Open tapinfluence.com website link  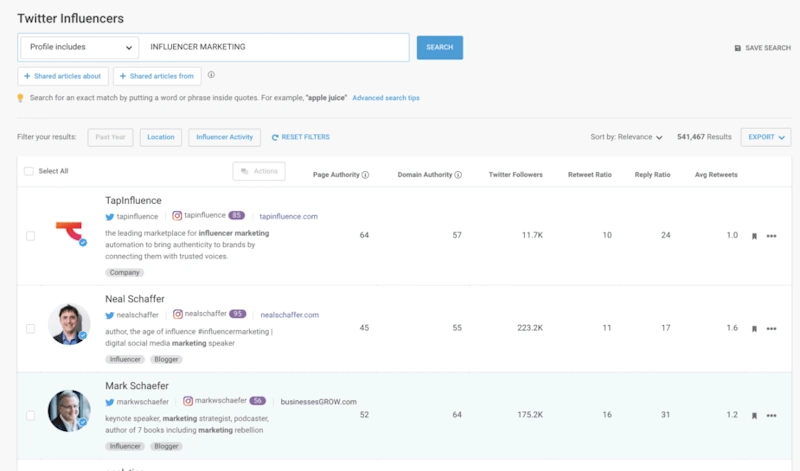tap(288, 217)
